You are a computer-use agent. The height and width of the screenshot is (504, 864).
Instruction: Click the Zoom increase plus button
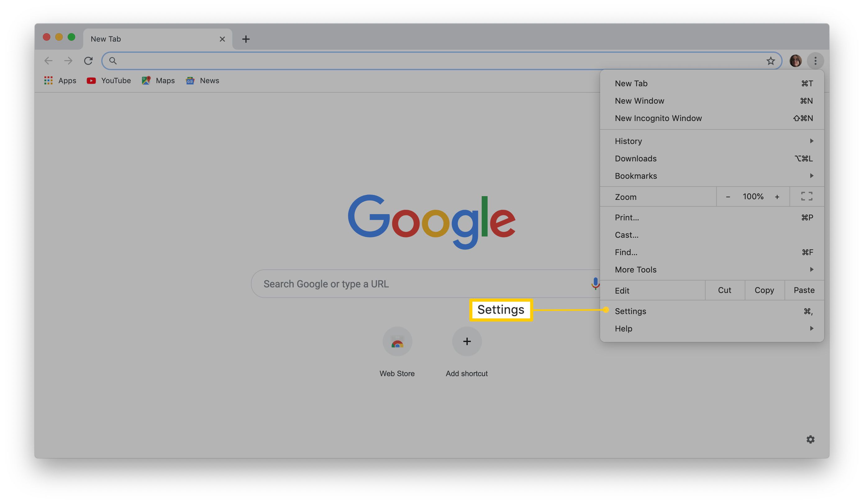click(777, 196)
